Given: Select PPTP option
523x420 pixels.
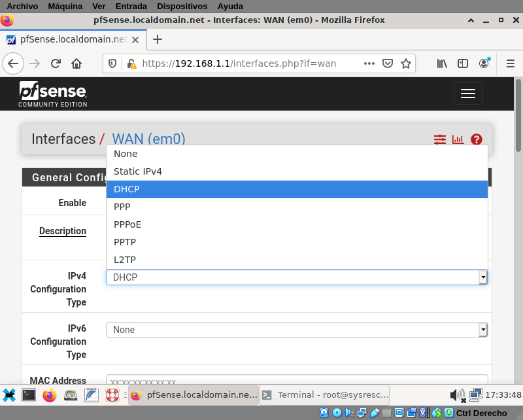Looking at the screenshot, I should (x=297, y=243).
